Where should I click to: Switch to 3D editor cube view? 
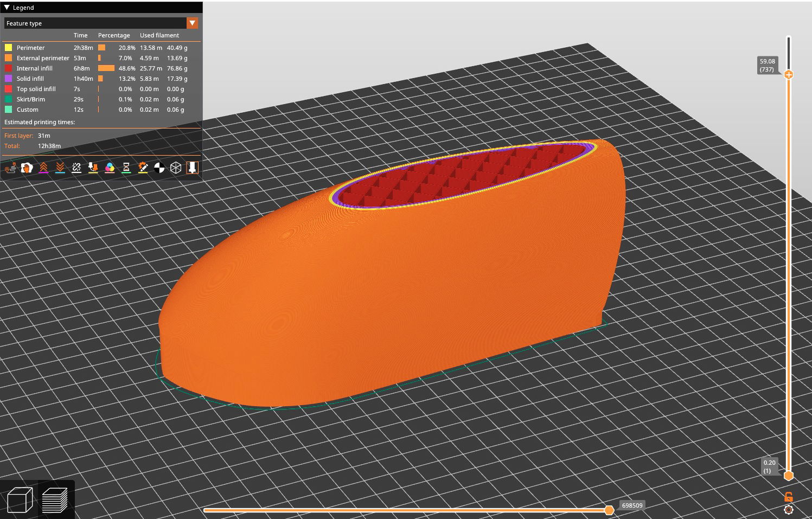click(20, 499)
